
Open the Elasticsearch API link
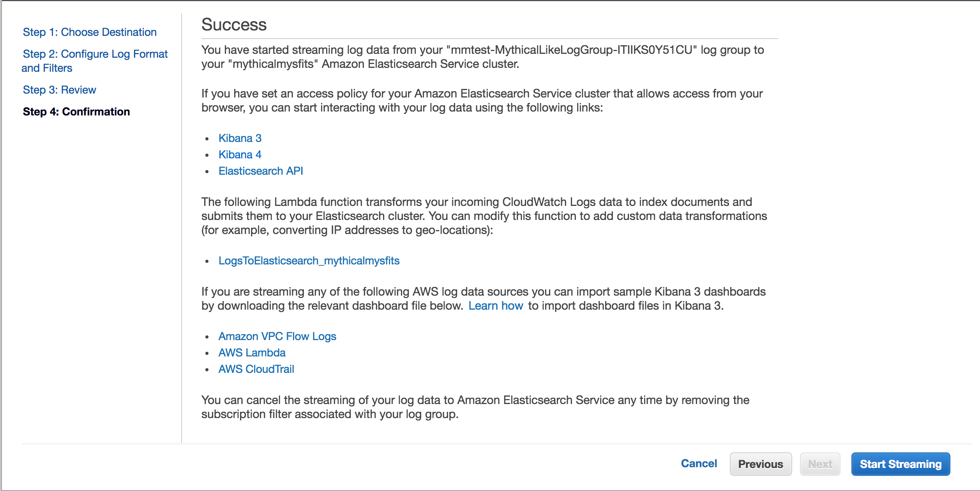pos(261,171)
